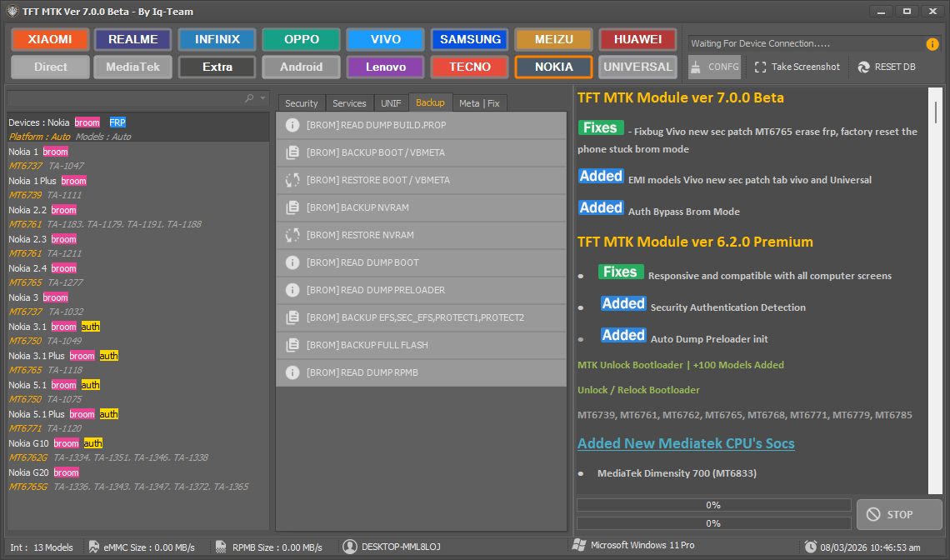Click the backup icon on [BROM] BACKUP NVRAM
The width and height of the screenshot is (950, 560).
(292, 207)
